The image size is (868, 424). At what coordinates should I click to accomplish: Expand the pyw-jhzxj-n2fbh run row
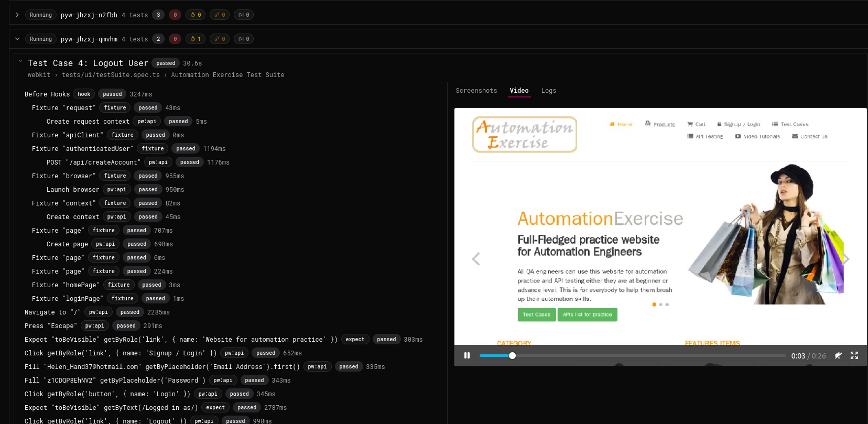click(17, 15)
